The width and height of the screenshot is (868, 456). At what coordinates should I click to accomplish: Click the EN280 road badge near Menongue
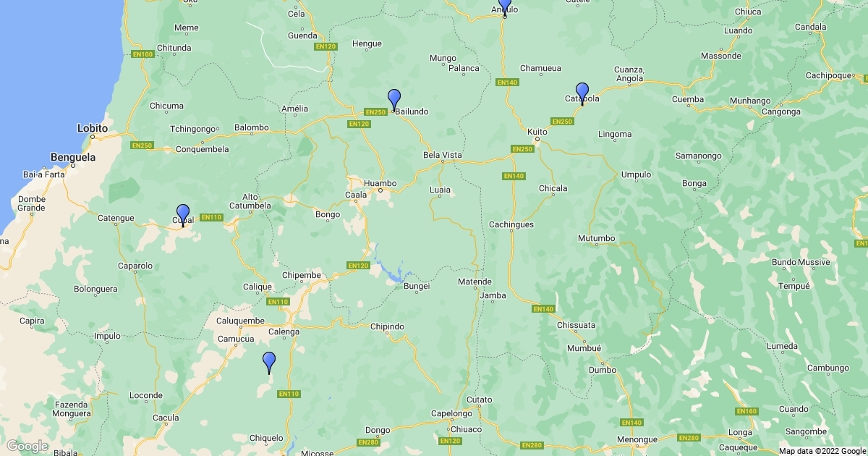click(x=689, y=438)
